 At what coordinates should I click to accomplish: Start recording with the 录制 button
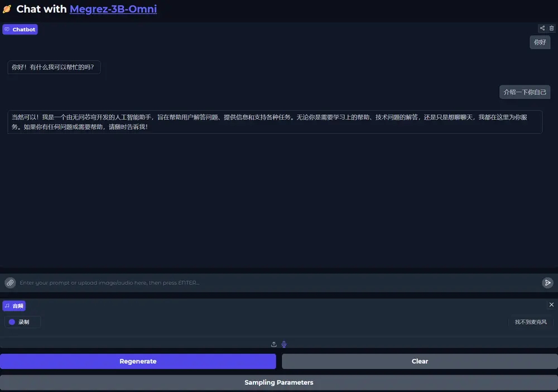click(23, 322)
